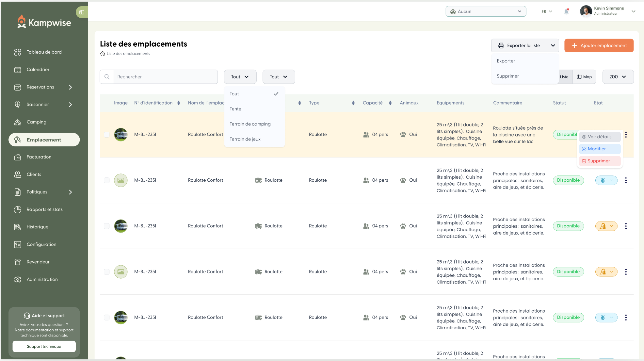Open Facturation in the sidebar
Viewport: 644px width, 361px height.
[39, 157]
